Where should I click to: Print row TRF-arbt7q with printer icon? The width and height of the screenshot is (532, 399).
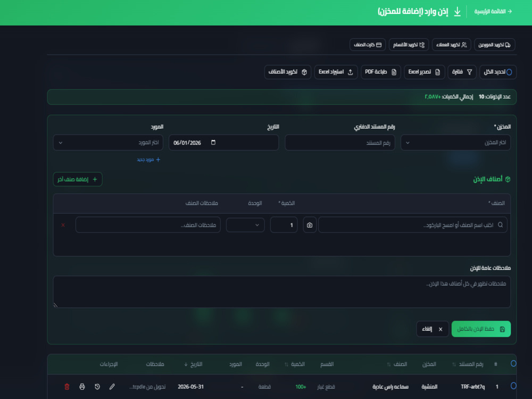point(82,386)
